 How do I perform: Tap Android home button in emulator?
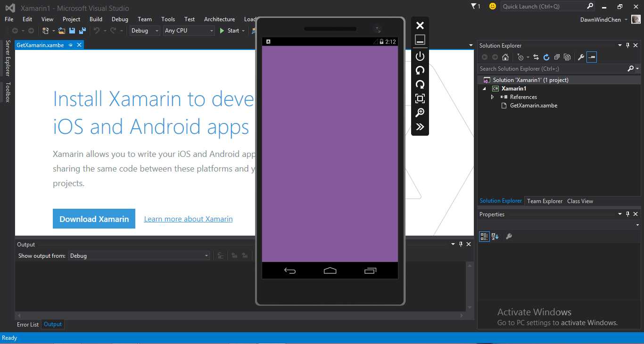point(330,270)
